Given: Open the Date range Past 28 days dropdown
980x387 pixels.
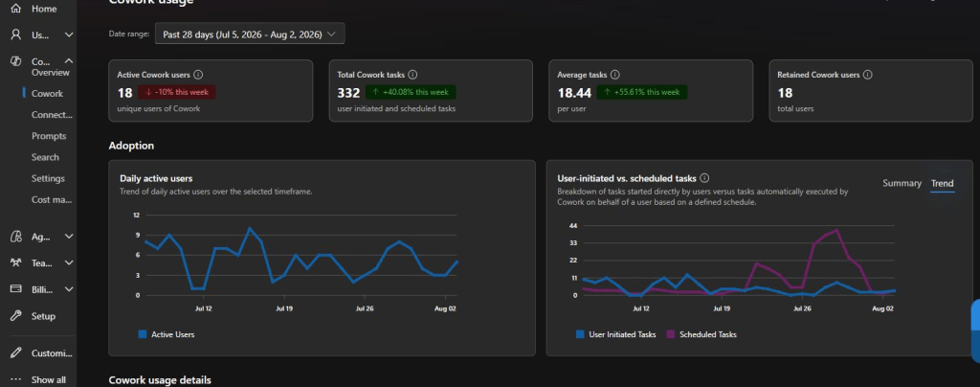Looking at the screenshot, I should 250,34.
